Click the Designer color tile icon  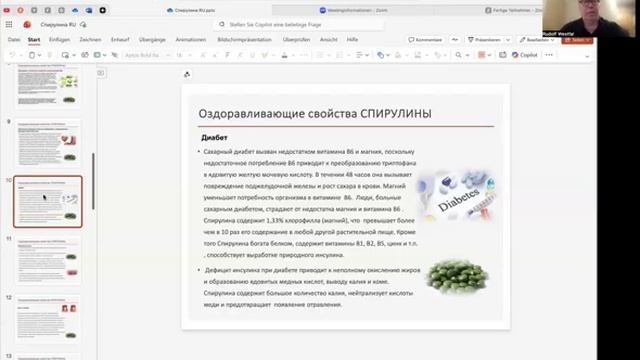click(482, 55)
